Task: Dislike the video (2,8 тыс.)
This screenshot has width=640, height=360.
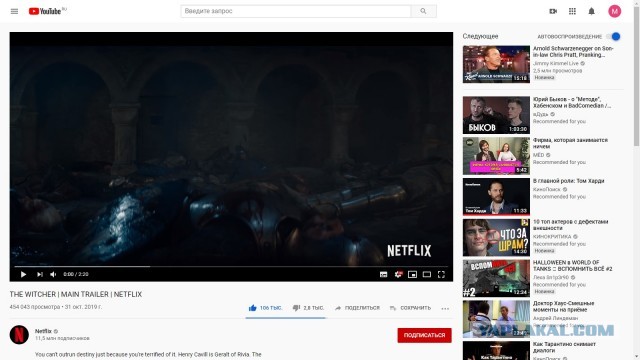Action: [308, 308]
